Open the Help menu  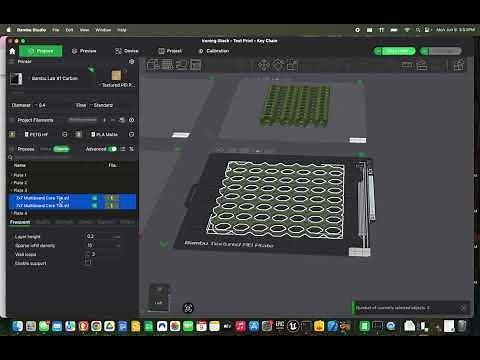click(x=122, y=30)
